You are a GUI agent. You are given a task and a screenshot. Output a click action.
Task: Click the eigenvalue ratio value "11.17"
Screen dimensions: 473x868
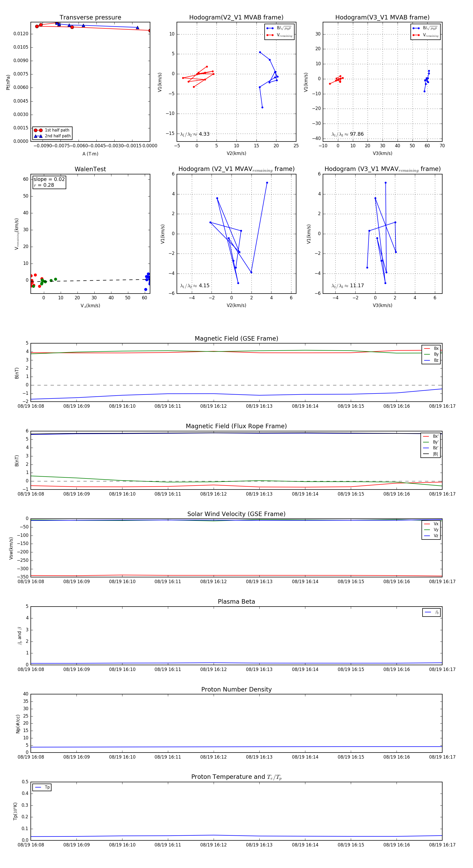[357, 286]
